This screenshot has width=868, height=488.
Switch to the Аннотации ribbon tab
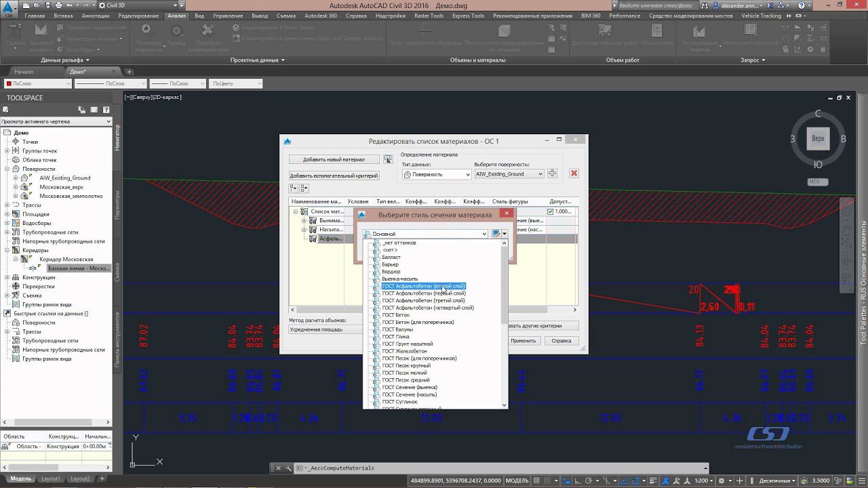96,16
